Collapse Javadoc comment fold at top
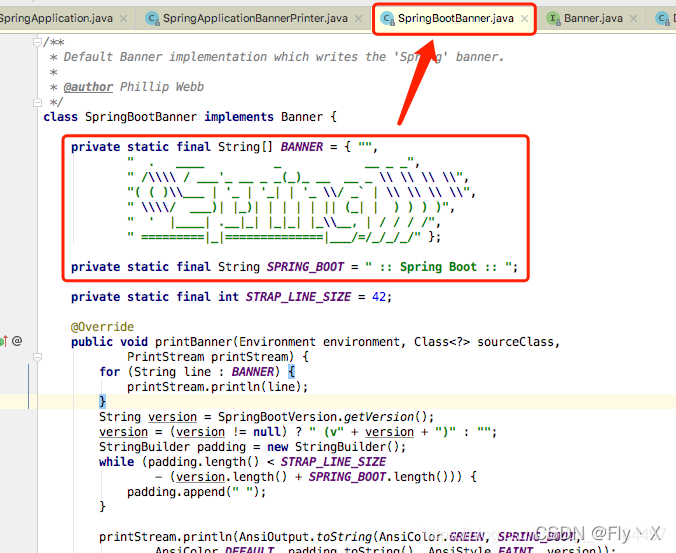 pyautogui.click(x=38, y=42)
